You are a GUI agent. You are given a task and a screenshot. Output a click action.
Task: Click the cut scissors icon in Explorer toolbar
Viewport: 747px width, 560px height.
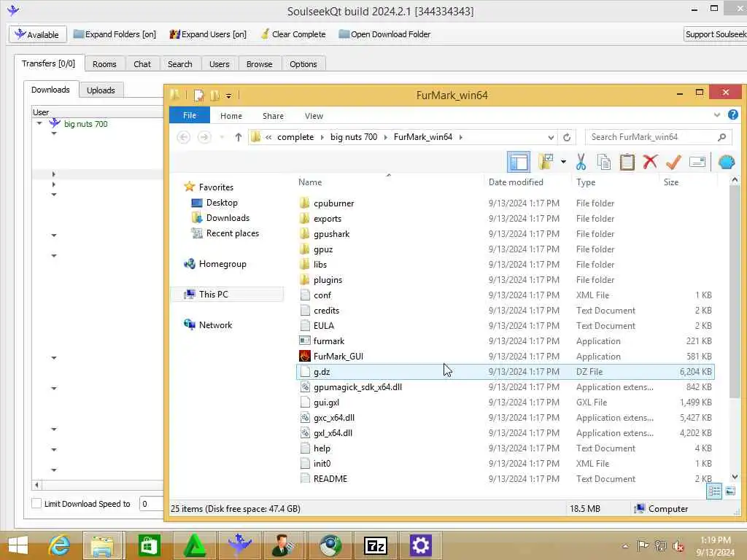click(x=581, y=162)
